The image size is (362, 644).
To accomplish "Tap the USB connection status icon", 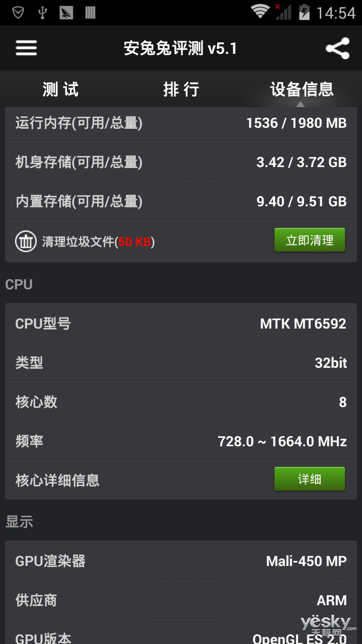I will pos(43,12).
